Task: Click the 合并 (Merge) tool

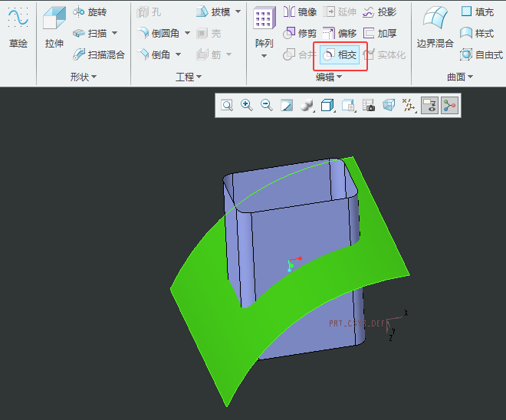Action: (299, 55)
